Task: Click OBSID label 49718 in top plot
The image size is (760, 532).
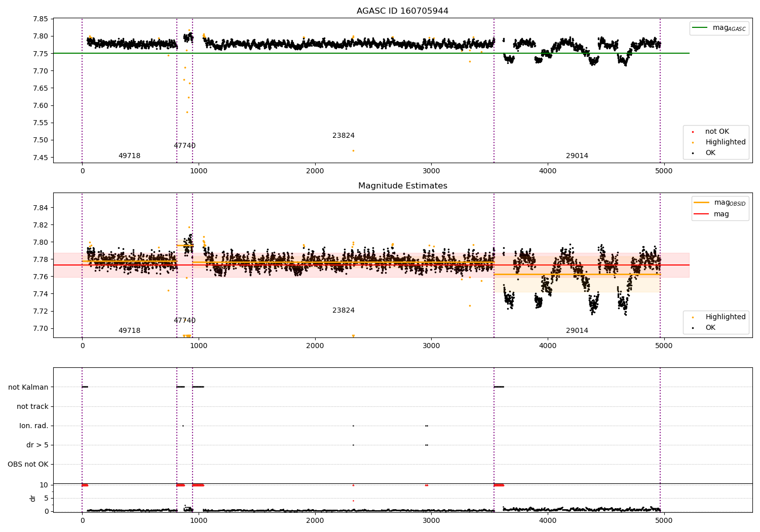Action: [129, 156]
